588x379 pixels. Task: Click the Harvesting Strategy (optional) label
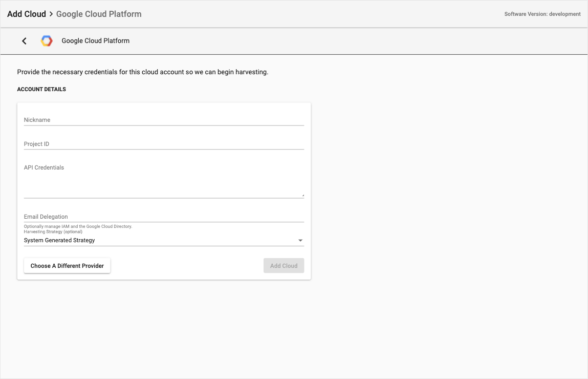(53, 232)
